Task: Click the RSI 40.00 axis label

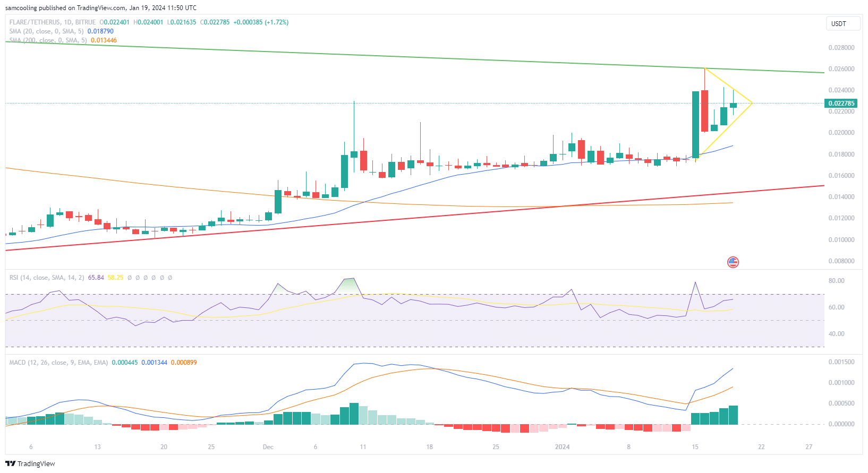Action: [x=837, y=334]
